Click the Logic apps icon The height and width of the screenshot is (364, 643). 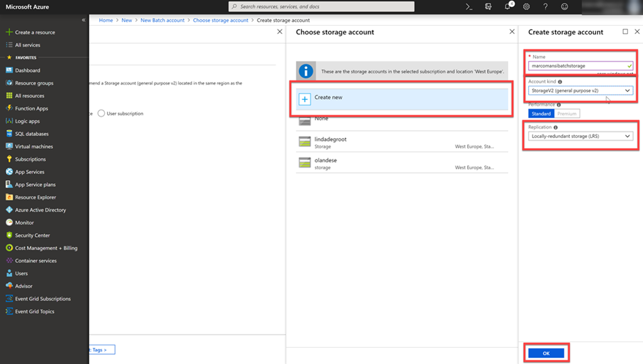coord(9,121)
